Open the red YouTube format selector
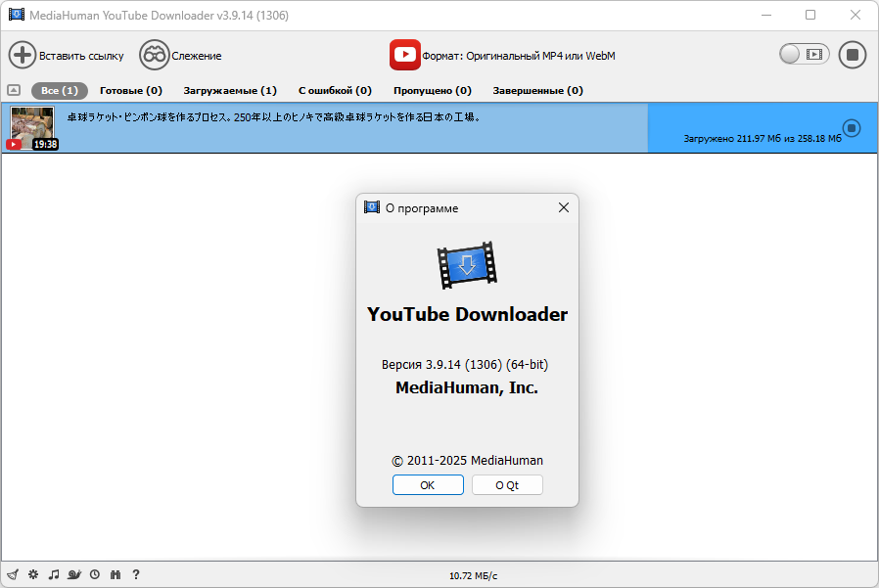879x588 pixels. (404, 55)
